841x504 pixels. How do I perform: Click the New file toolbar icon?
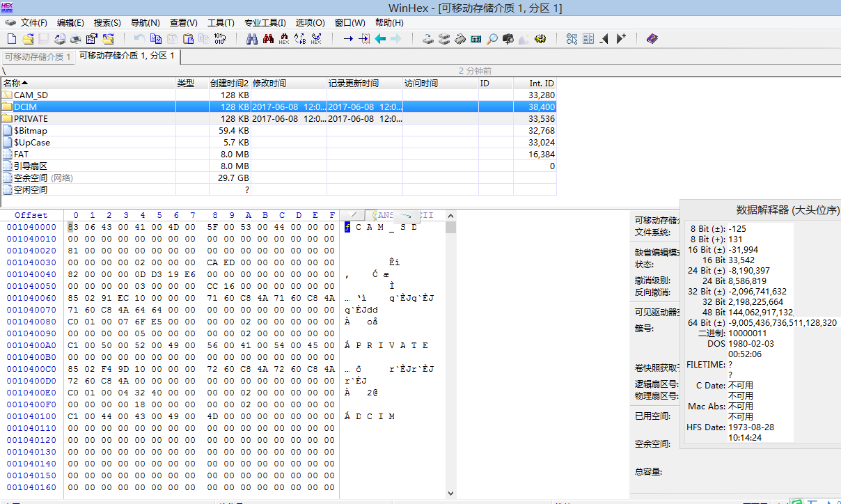coord(12,39)
